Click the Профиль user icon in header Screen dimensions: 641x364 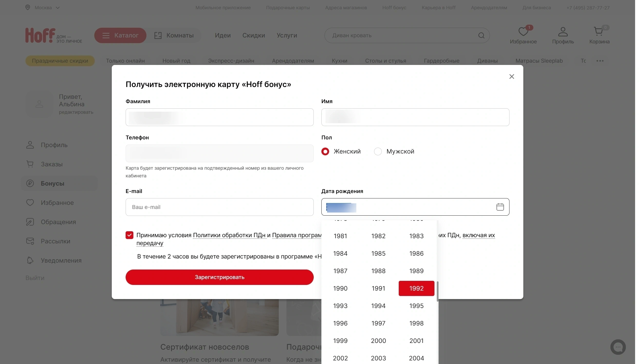pos(563,32)
